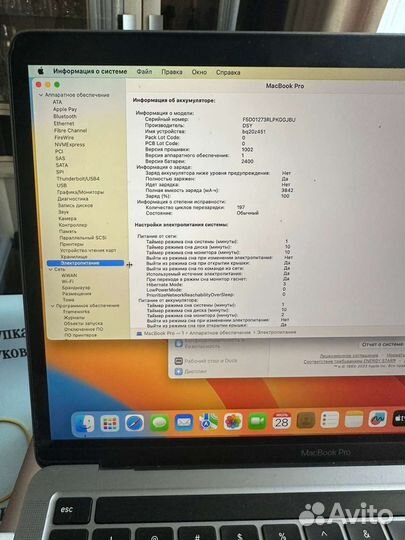
Task: Select Тома under Сеть
Action: tap(68, 300)
